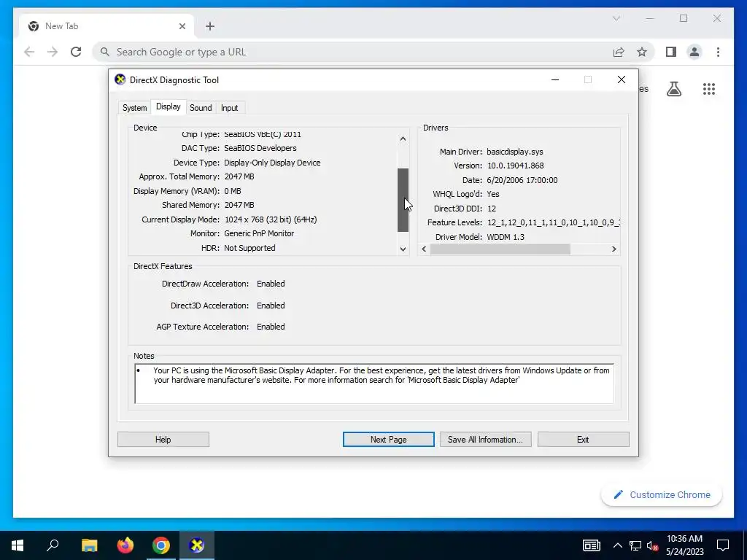
Task: Click '10.0.19041.868' version value
Action: pos(516,166)
